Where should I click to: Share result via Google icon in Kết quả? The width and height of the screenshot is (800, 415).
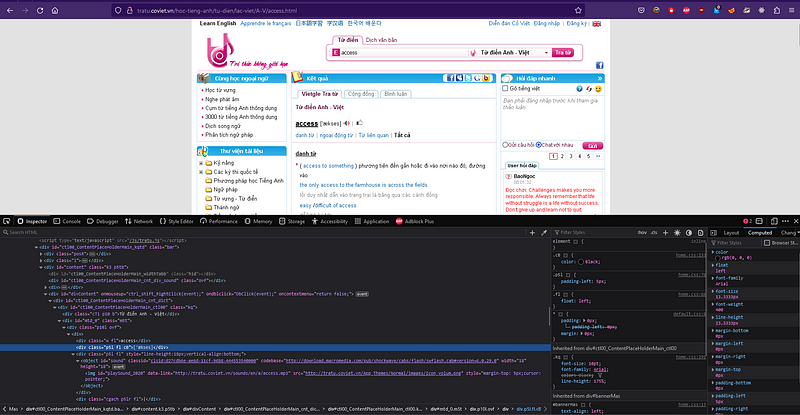click(x=477, y=78)
